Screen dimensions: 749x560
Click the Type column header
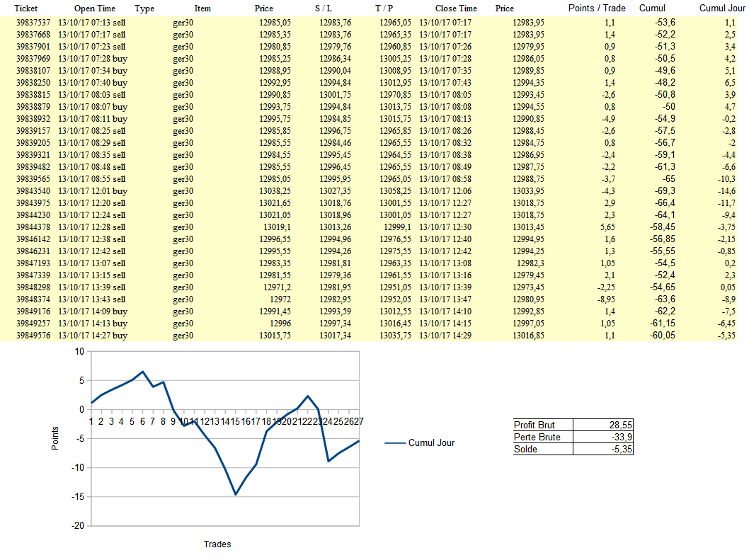pos(144,8)
